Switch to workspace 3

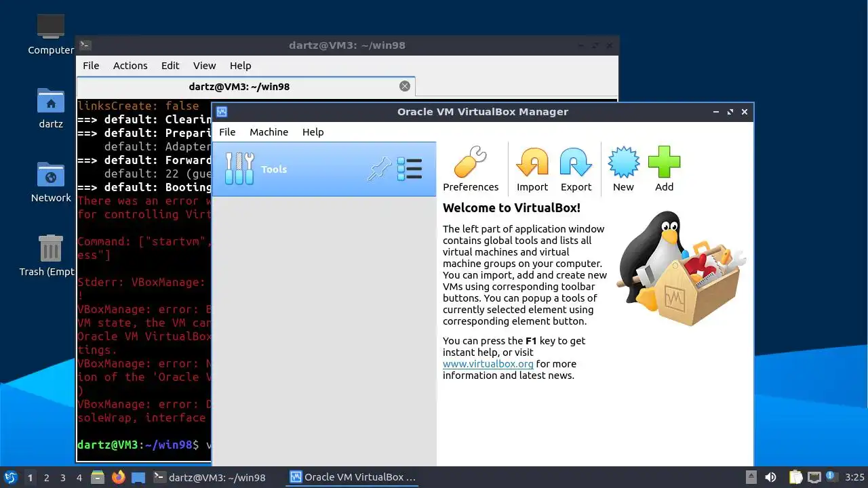click(62, 478)
